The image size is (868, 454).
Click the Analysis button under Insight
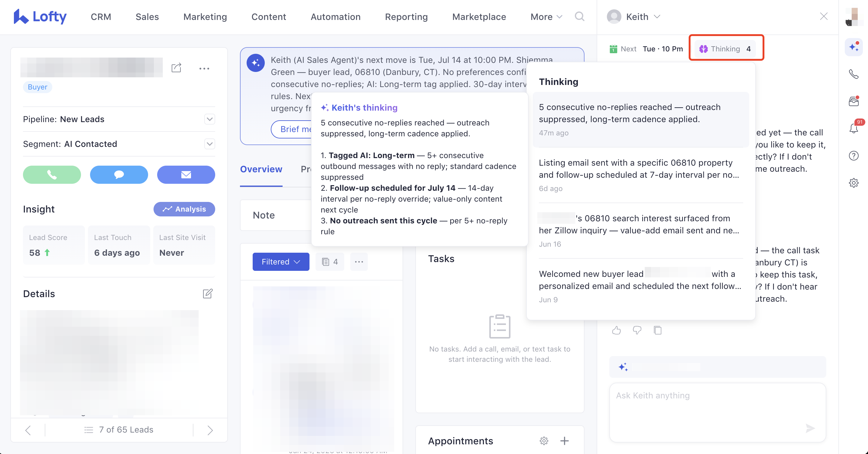pyautogui.click(x=184, y=209)
